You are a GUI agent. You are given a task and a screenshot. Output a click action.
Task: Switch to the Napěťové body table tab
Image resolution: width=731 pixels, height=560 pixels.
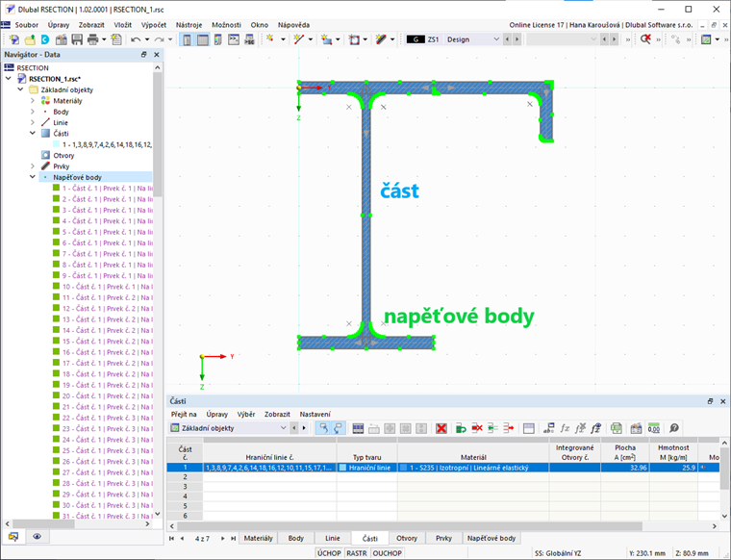pos(492,538)
